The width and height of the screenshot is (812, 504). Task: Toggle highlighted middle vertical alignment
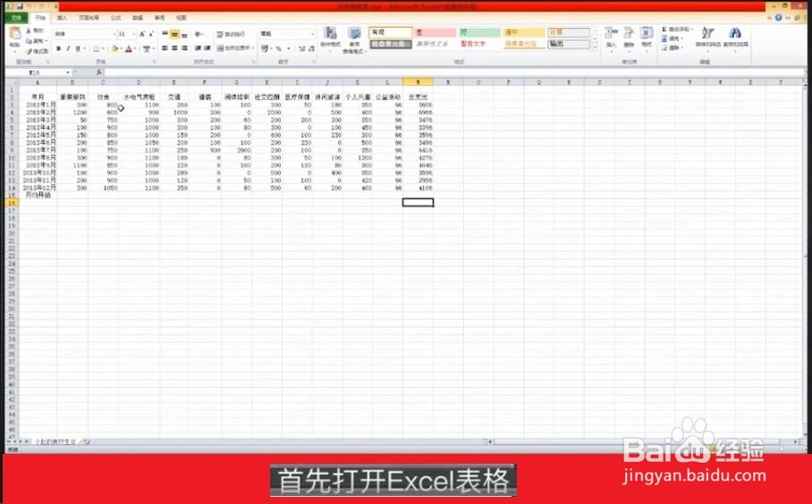click(x=175, y=34)
